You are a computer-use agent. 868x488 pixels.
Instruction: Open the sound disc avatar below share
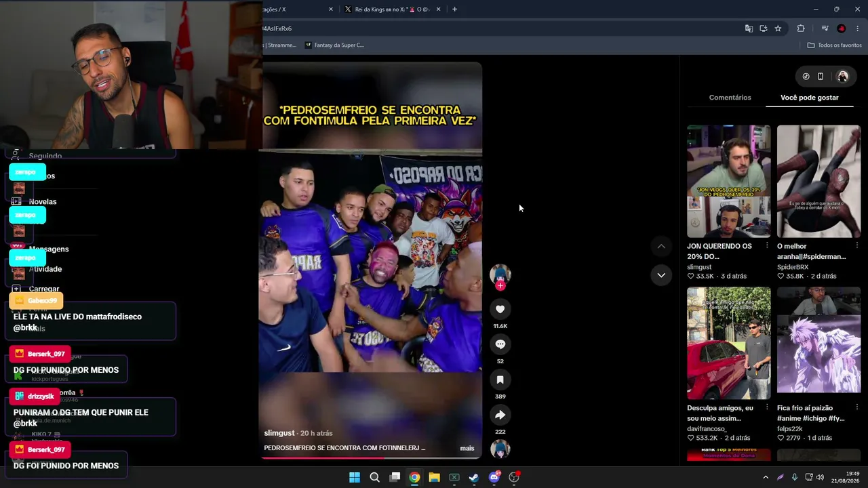pos(500,449)
